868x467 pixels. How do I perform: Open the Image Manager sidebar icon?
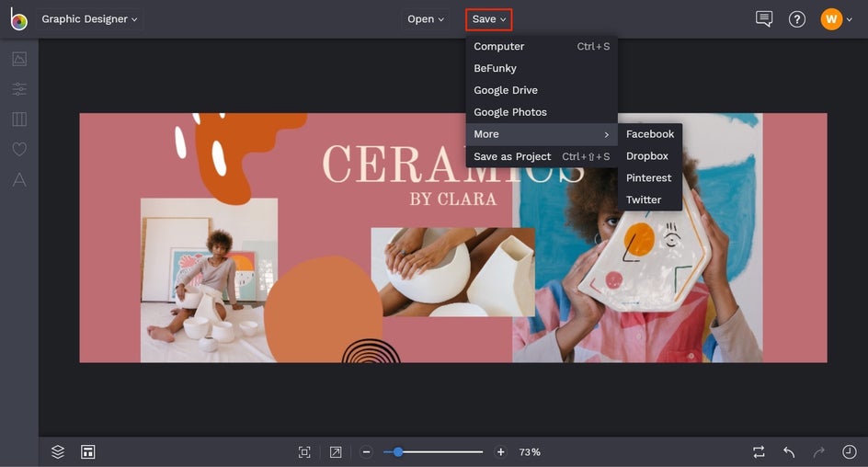click(19, 59)
